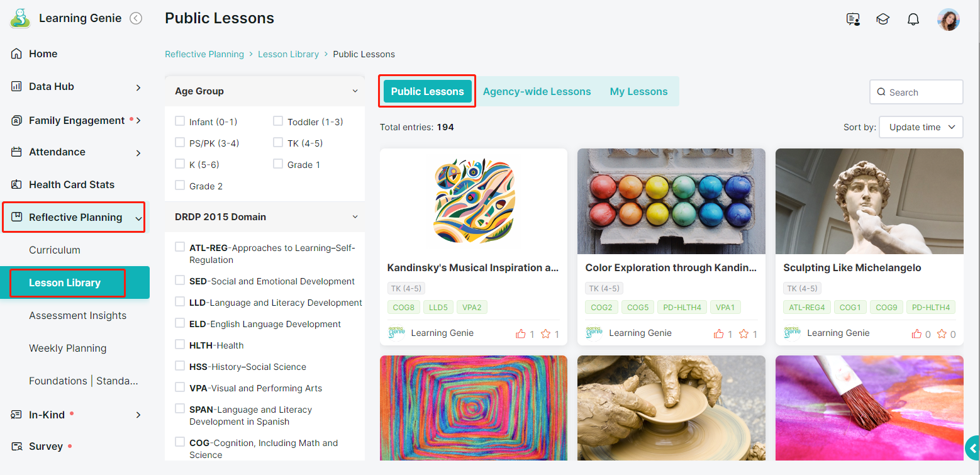Open the notifications bell
This screenshot has height=475, width=980.
913,20
